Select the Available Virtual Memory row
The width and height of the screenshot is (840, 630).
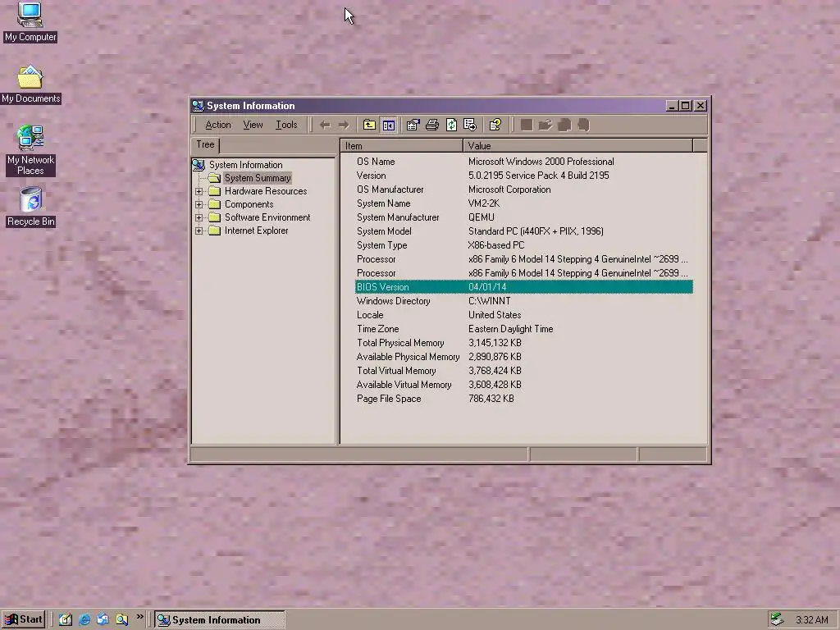click(x=524, y=385)
